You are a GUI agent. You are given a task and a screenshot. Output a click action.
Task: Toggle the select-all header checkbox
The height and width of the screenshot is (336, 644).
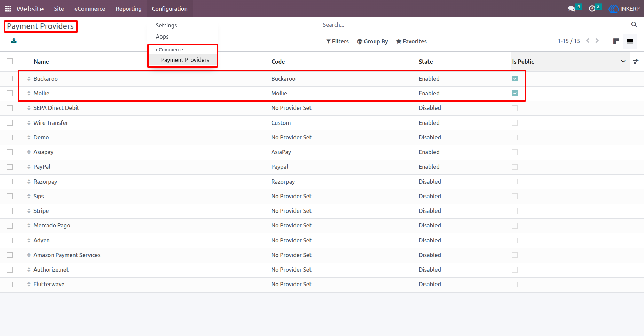10,61
